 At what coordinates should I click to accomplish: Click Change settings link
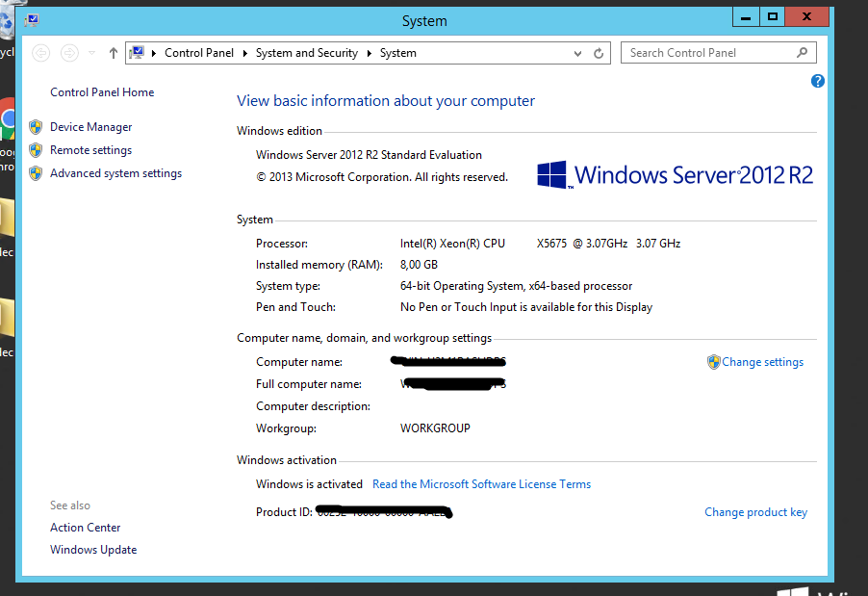pos(762,362)
